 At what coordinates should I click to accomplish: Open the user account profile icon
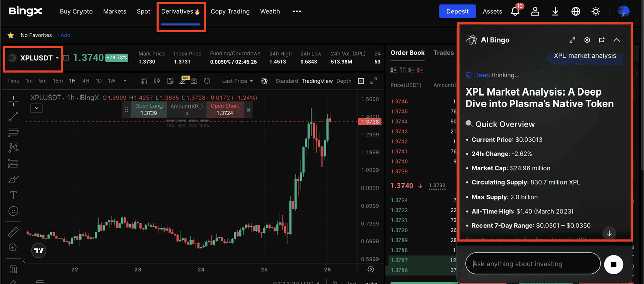(535, 11)
